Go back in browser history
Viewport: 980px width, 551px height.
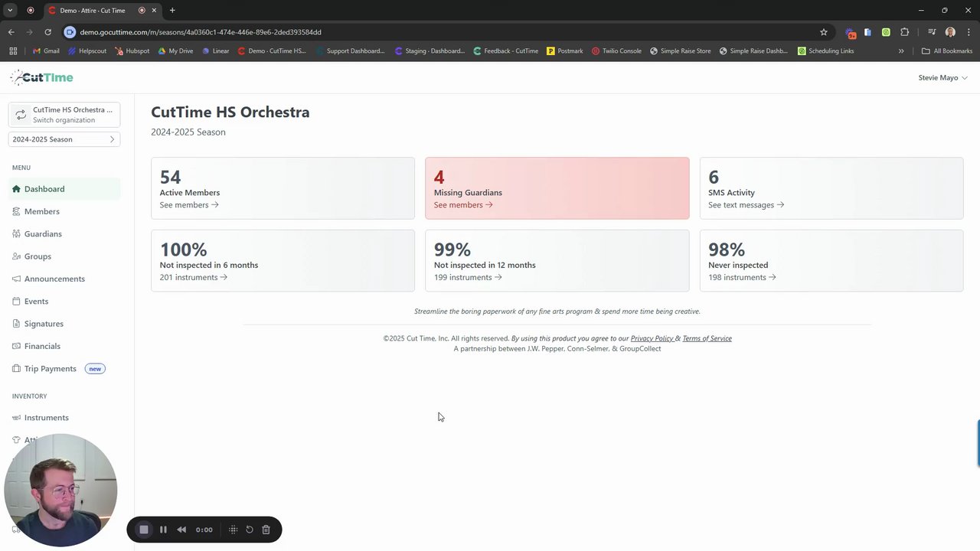point(11,32)
